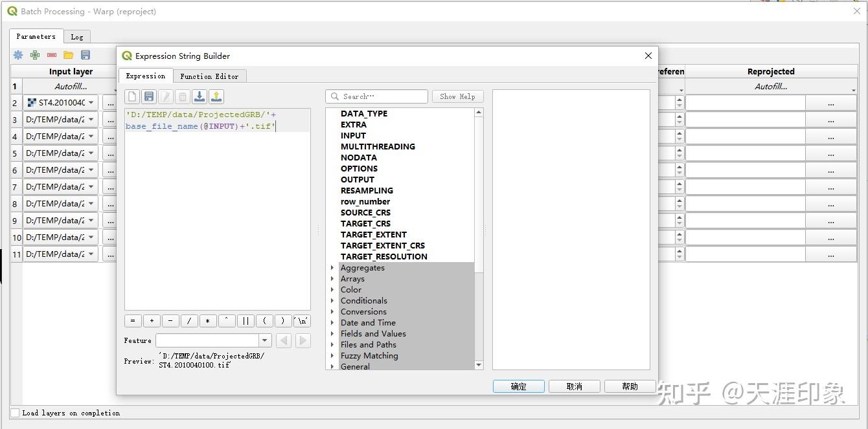Browse Reprojected output for row 2
Screen dimensions: 868x429
click(x=831, y=103)
